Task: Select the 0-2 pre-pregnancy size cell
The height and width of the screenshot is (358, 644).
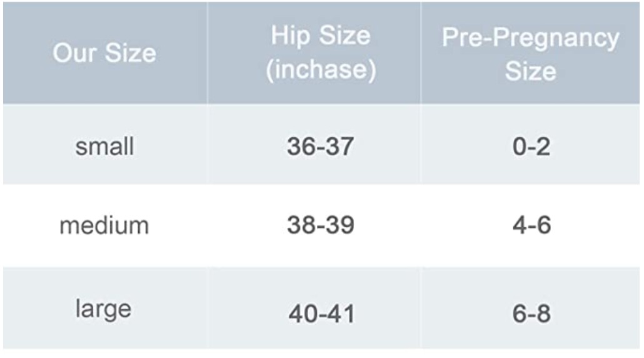Action: pyautogui.click(x=530, y=144)
